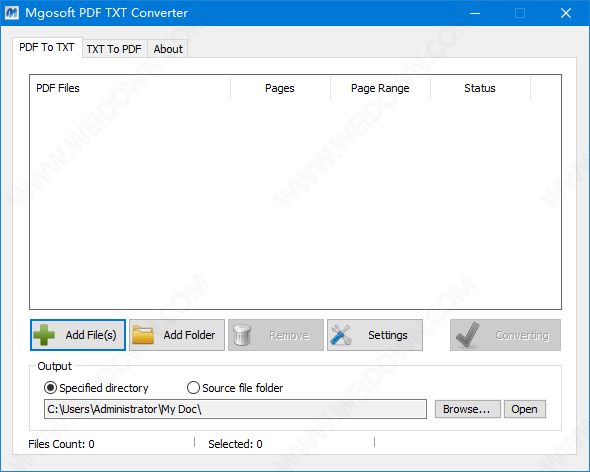Minimize the Mgosoft PDF TXT Converter window

pyautogui.click(x=475, y=13)
